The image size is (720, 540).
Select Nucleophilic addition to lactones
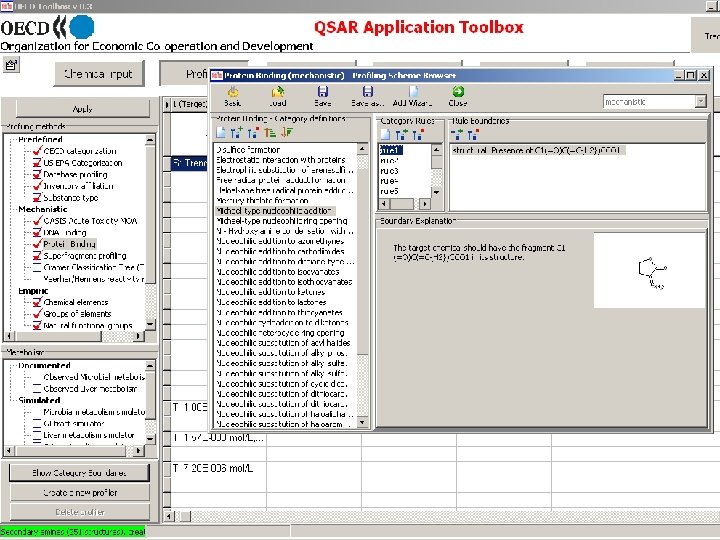point(271,302)
